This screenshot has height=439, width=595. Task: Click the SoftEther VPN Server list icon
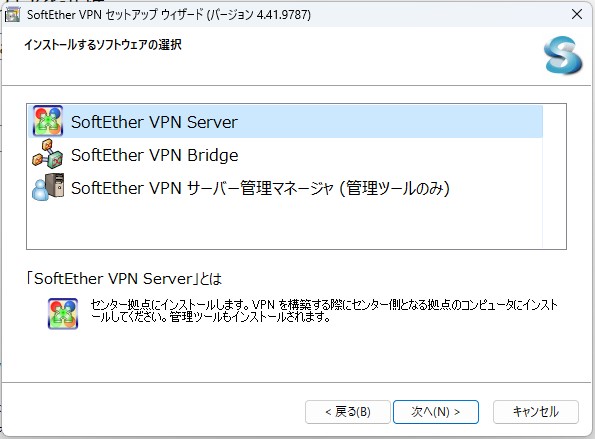click(x=48, y=121)
